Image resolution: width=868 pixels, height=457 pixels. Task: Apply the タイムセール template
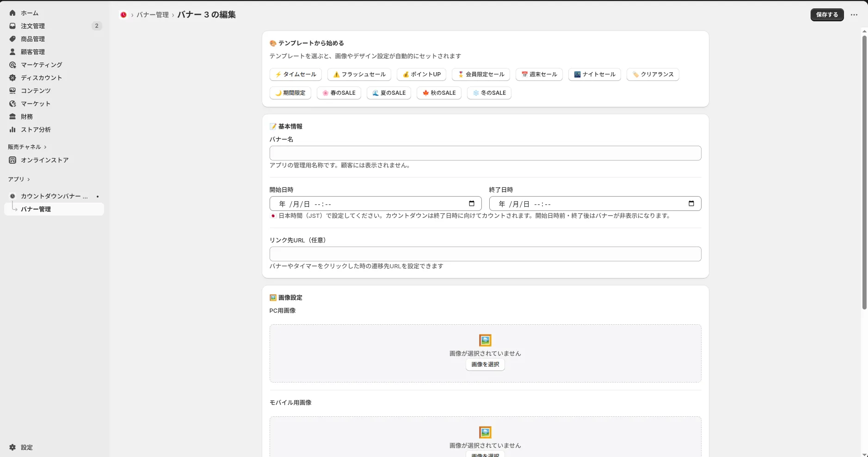(295, 74)
